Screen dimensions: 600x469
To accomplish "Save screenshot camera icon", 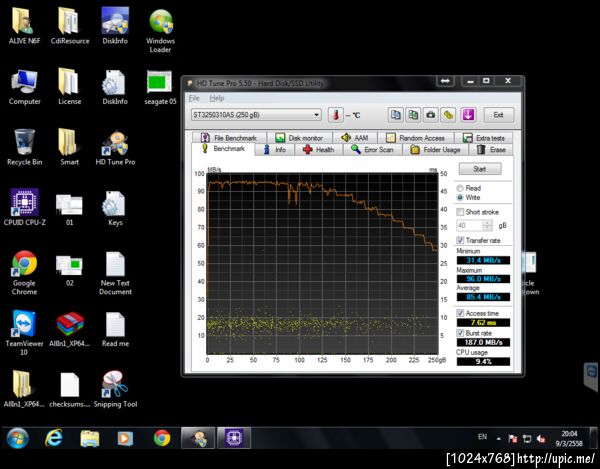I will click(430, 115).
